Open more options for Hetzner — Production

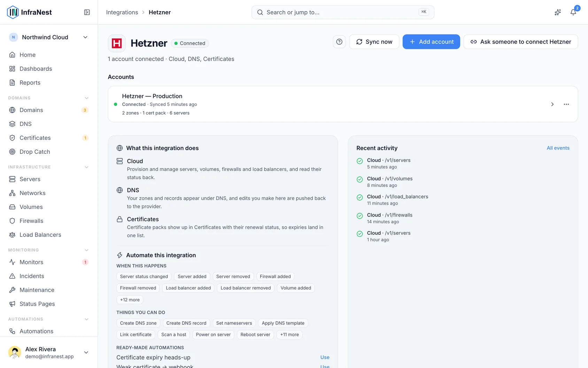click(566, 104)
